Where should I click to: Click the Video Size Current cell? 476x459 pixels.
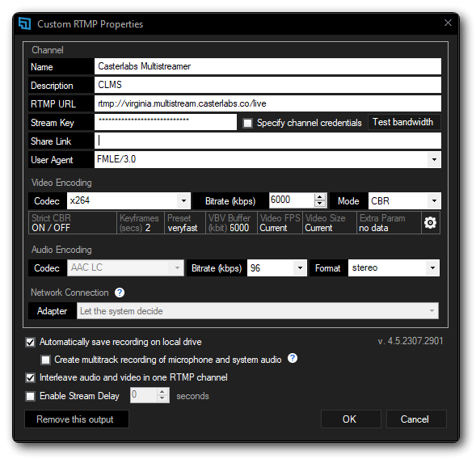(x=330, y=223)
